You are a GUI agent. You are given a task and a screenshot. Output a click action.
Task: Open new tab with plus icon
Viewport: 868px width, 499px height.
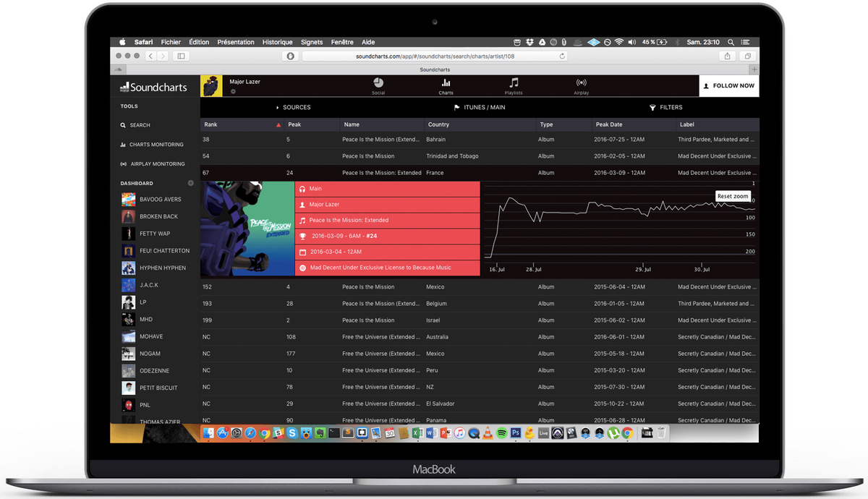[x=754, y=69]
